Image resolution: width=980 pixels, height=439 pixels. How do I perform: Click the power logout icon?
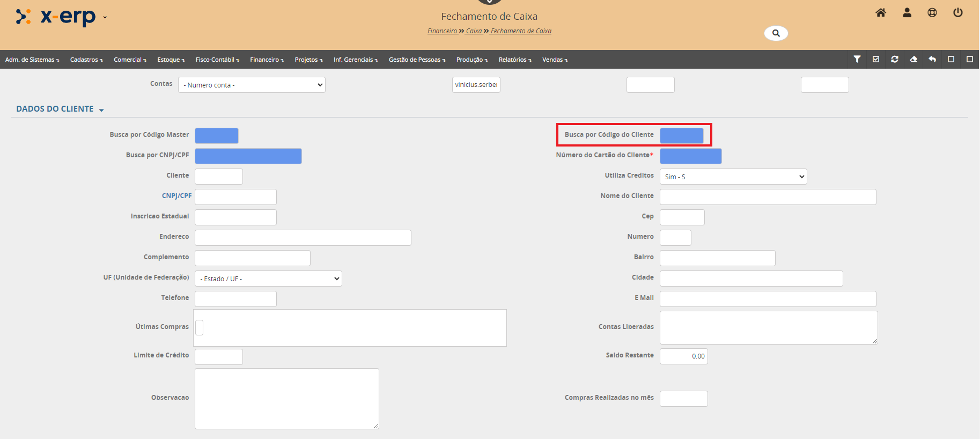957,13
